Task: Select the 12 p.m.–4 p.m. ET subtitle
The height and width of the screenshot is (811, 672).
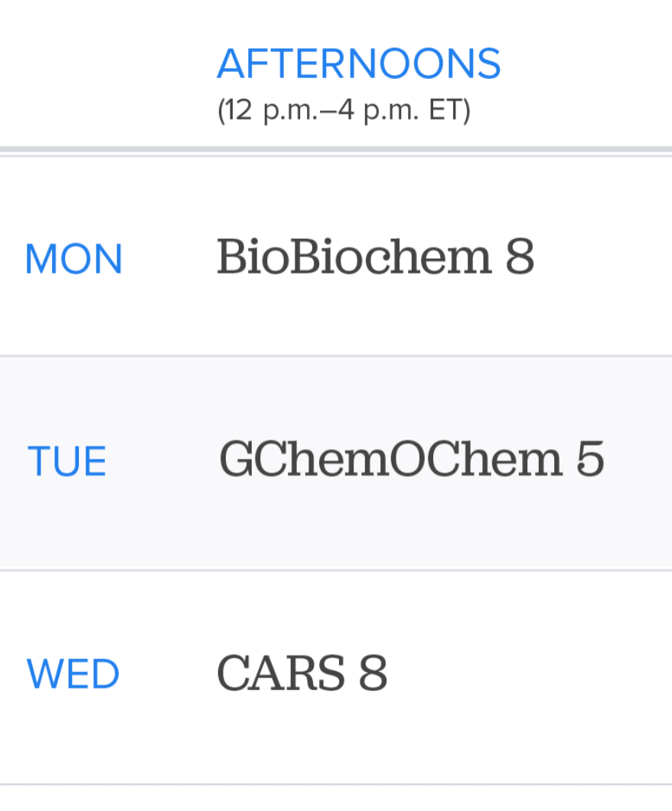Action: pyautogui.click(x=344, y=112)
